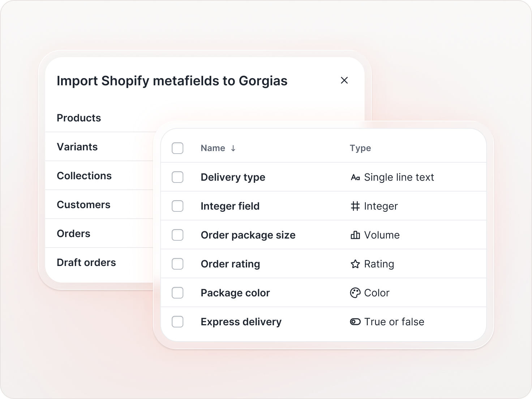Image resolution: width=532 pixels, height=399 pixels.
Task: Click the single line text Aa icon
Action: [355, 177]
